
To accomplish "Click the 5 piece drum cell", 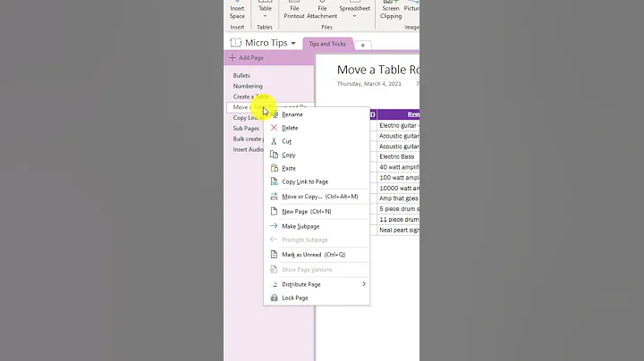I will [398, 209].
